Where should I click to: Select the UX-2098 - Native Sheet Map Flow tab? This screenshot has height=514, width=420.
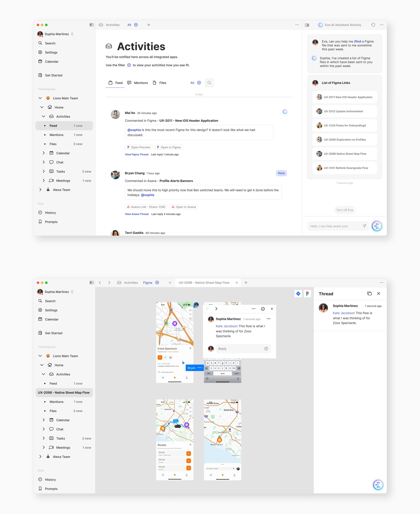(x=204, y=282)
